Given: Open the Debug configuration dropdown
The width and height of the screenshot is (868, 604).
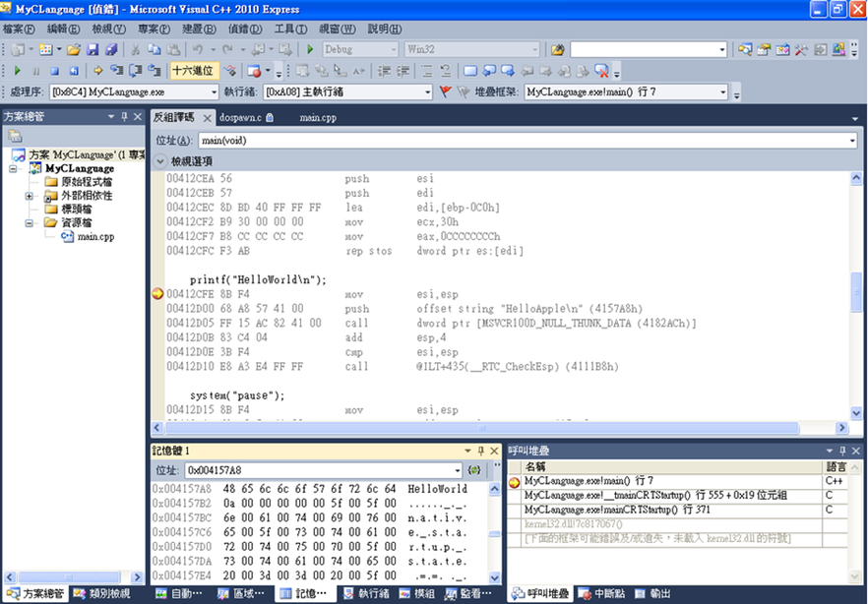Looking at the screenshot, I should point(394,50).
